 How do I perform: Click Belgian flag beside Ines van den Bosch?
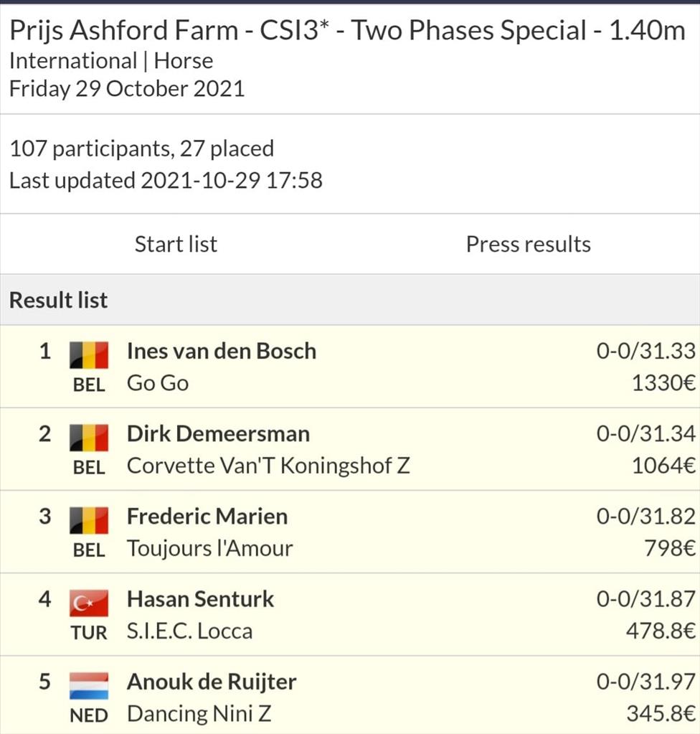tap(89, 355)
